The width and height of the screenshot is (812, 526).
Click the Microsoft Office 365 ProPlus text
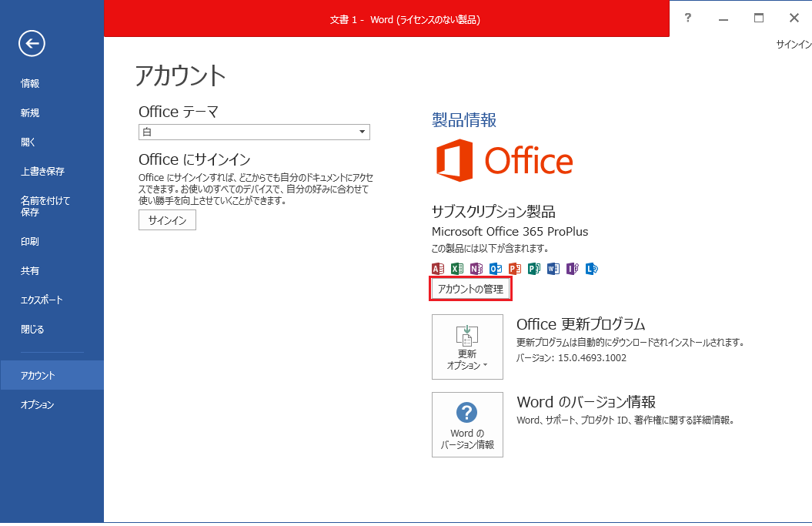coord(510,232)
